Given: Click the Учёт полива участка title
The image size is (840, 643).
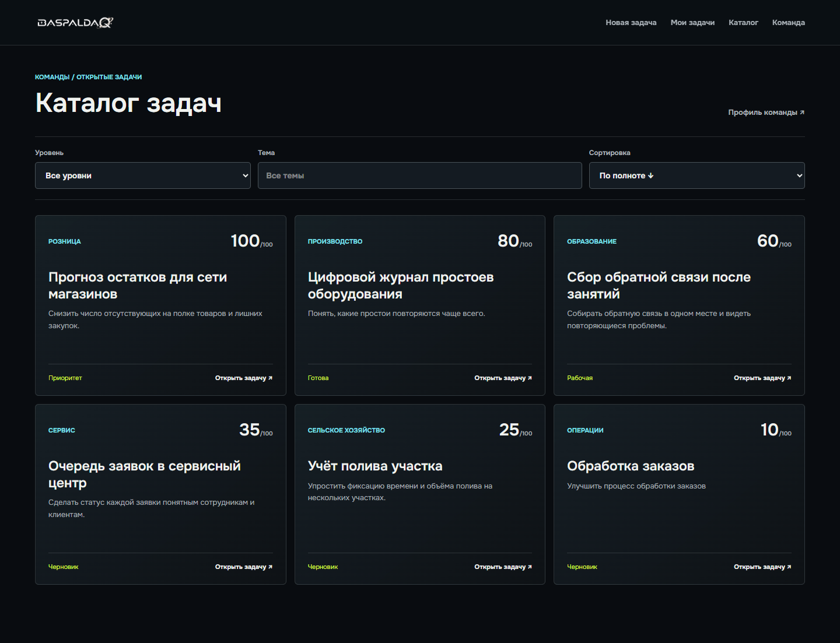Looking at the screenshot, I should coord(375,466).
